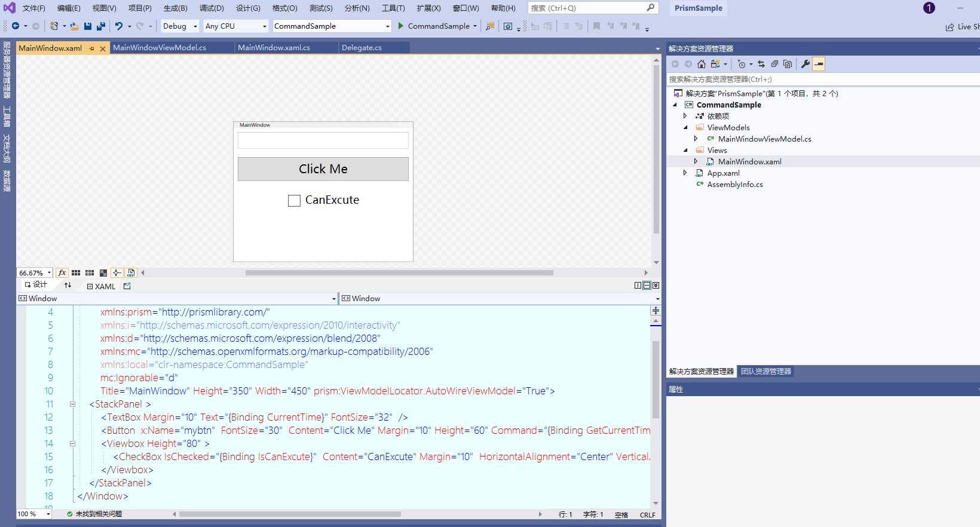Open Solution Explorer properties wrench icon
This screenshot has height=527, width=980.
pos(806,64)
